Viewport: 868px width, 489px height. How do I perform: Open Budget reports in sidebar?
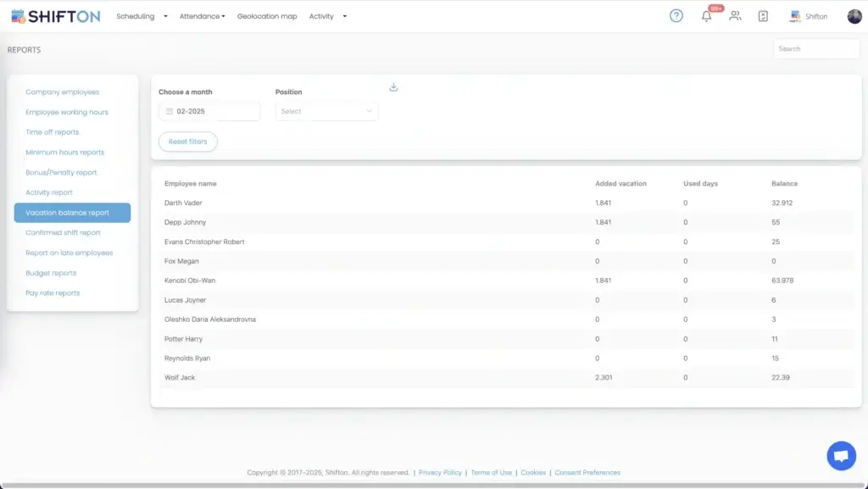[x=51, y=273]
